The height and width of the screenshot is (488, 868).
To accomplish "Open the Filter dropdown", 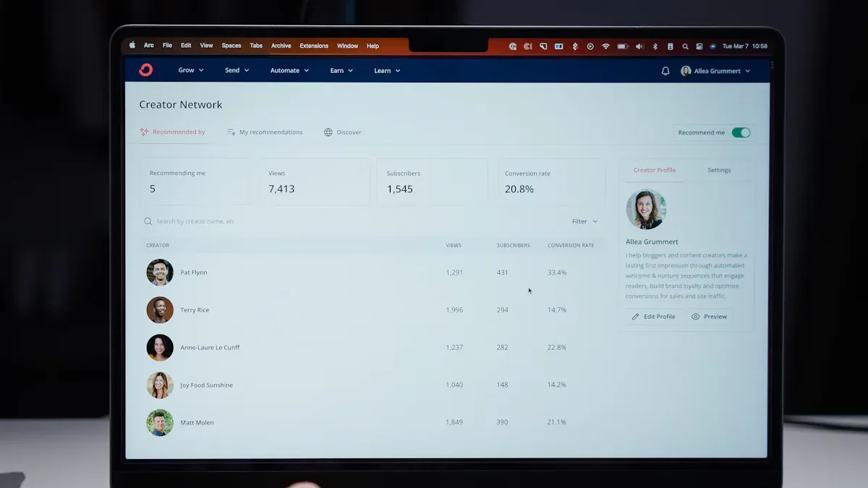I will click(x=585, y=221).
